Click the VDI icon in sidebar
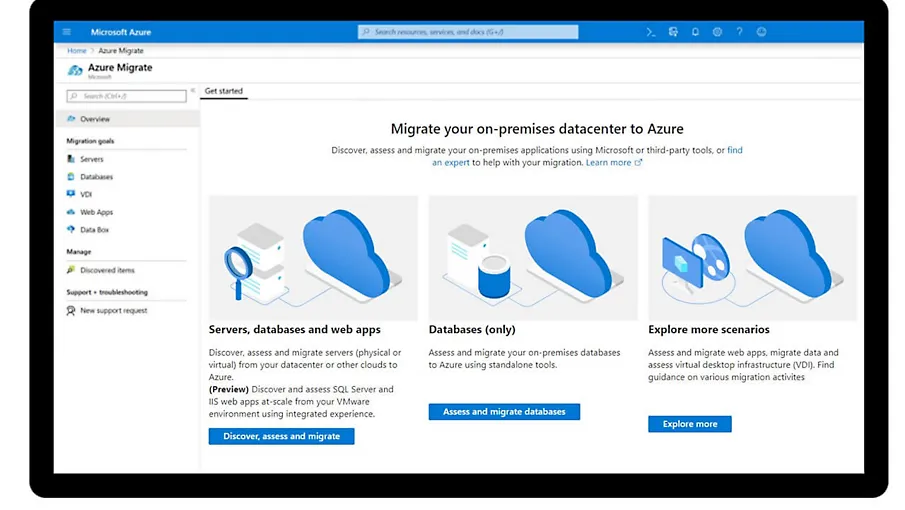 71,194
